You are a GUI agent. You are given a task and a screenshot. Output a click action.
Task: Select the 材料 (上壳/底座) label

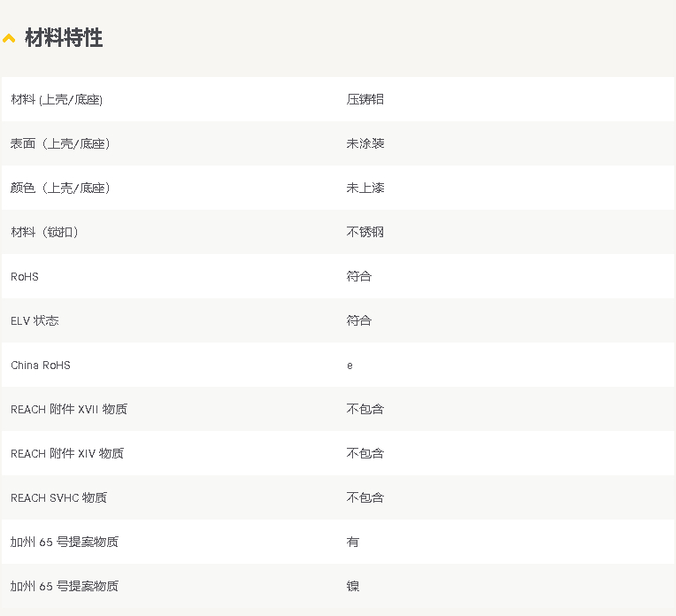(57, 100)
